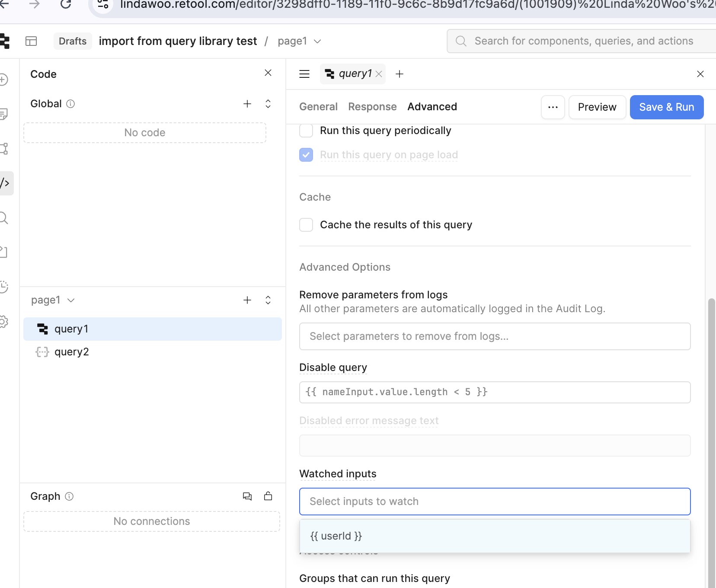Toggle the Graph lock icon

(268, 496)
